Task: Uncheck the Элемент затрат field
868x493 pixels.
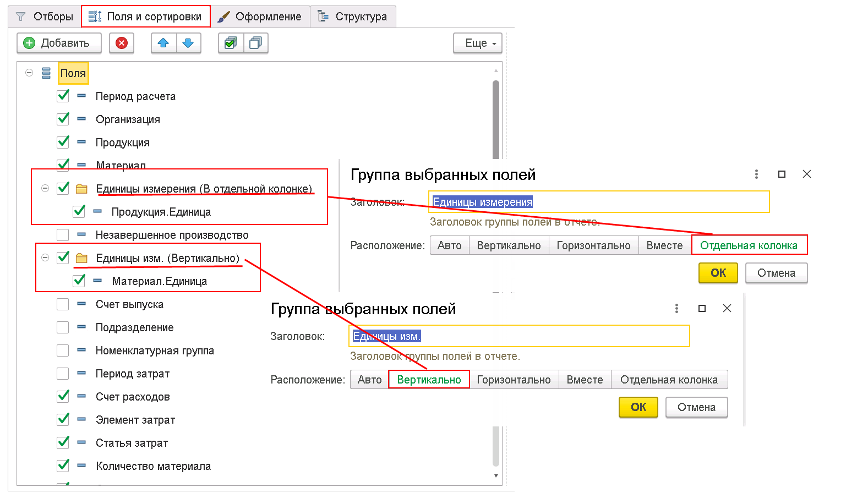Action: (x=63, y=419)
